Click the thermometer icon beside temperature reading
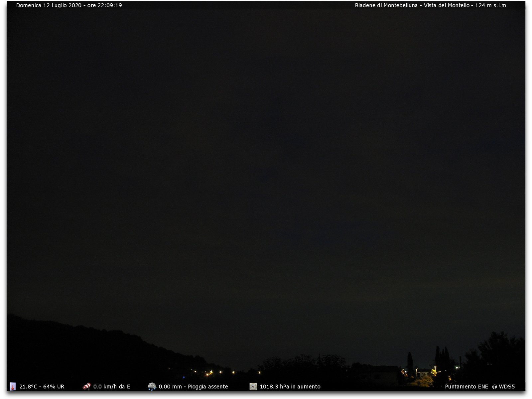The height and width of the screenshot is (399, 532). [13, 386]
